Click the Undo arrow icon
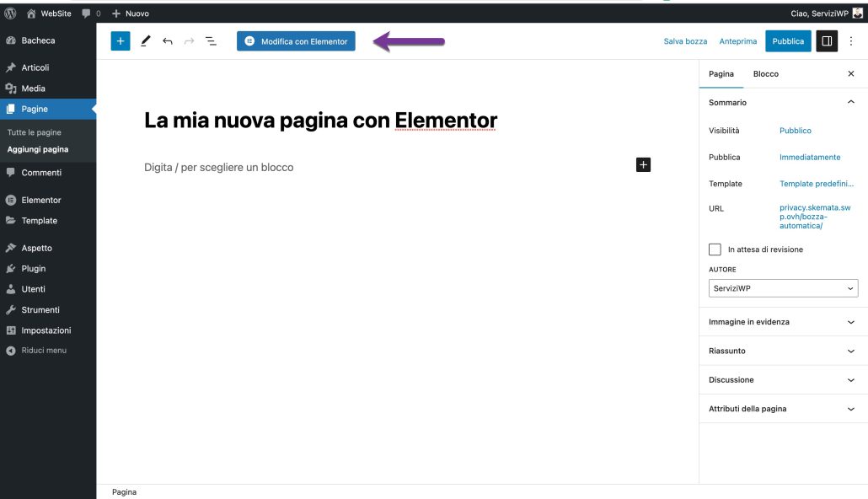 tap(166, 40)
